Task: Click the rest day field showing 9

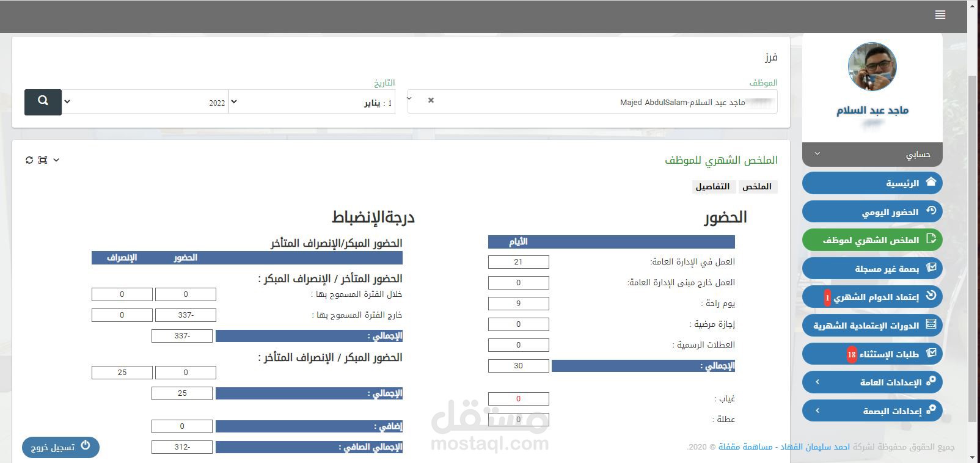Action: pyautogui.click(x=518, y=304)
